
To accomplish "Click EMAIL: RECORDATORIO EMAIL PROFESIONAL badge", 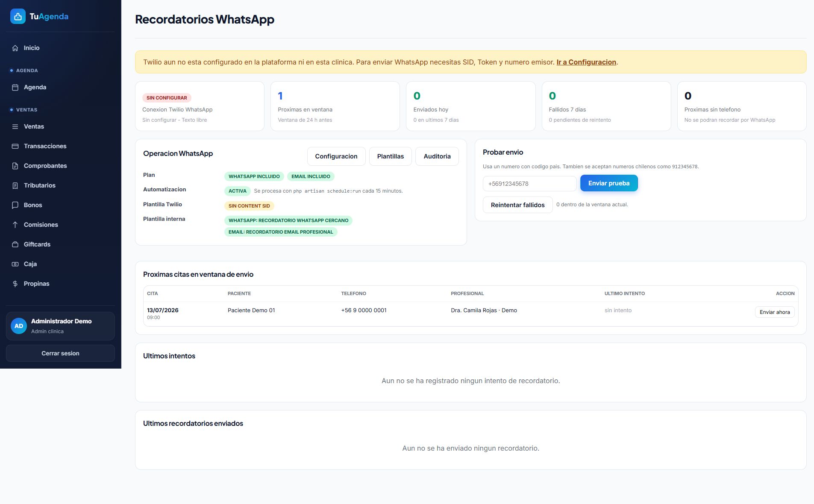I will (281, 232).
